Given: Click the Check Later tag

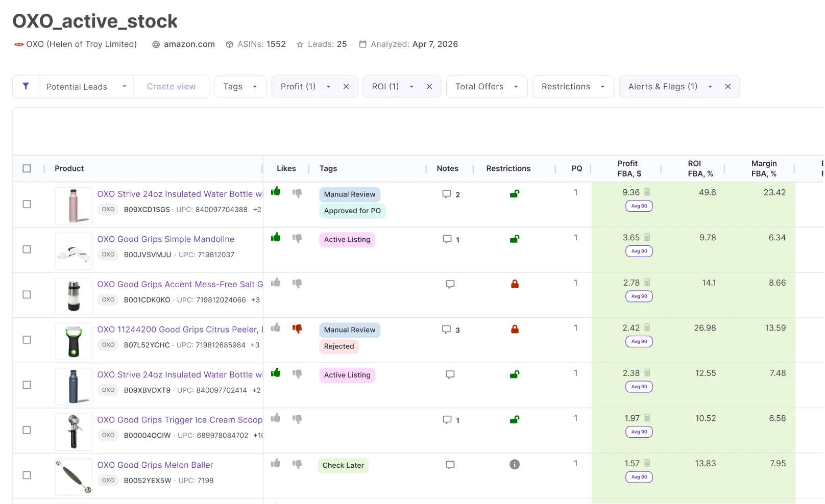Looking at the screenshot, I should [x=343, y=465].
